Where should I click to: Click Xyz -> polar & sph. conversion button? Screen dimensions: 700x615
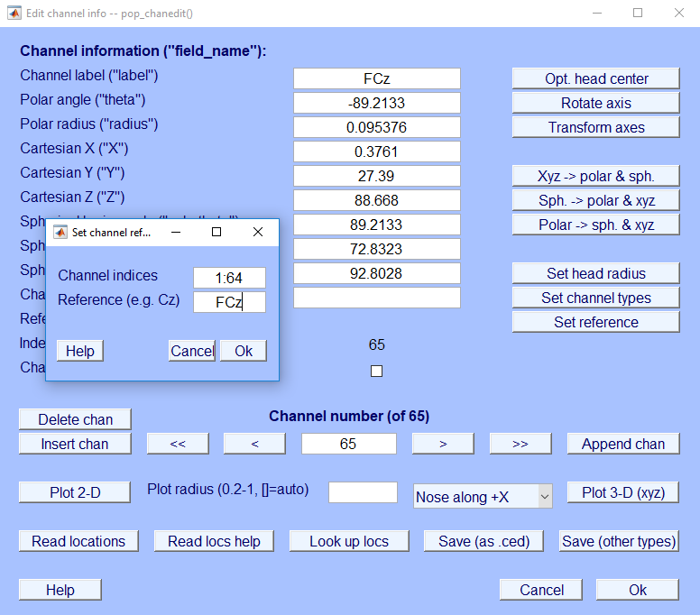click(595, 176)
